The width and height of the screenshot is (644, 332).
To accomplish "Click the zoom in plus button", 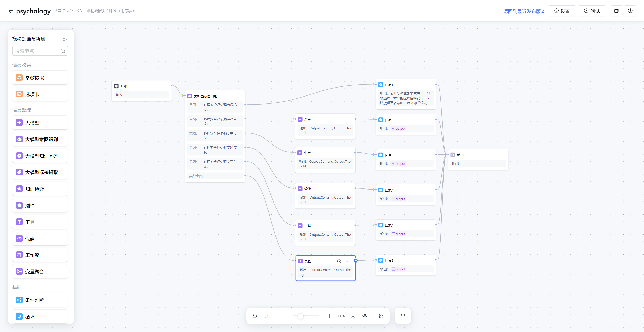I will point(329,316).
